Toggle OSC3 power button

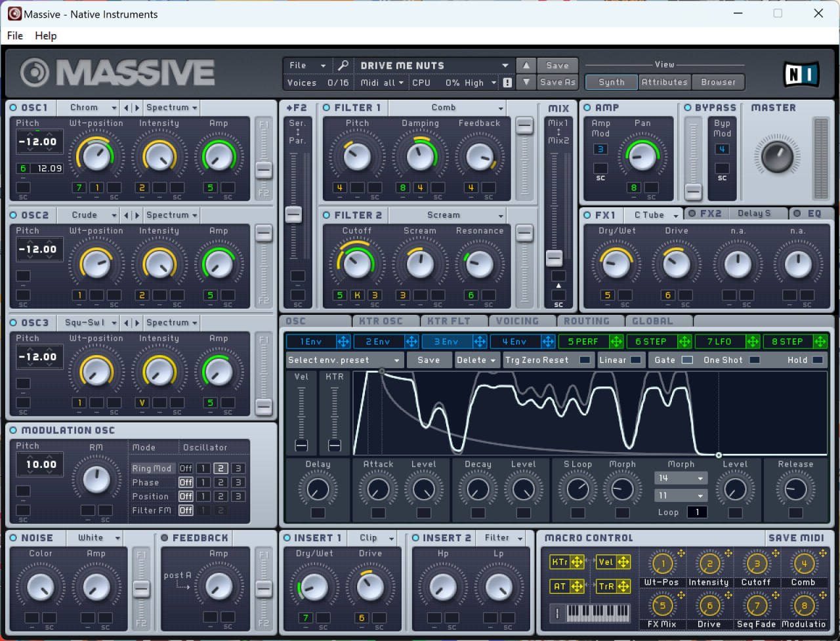tap(13, 323)
